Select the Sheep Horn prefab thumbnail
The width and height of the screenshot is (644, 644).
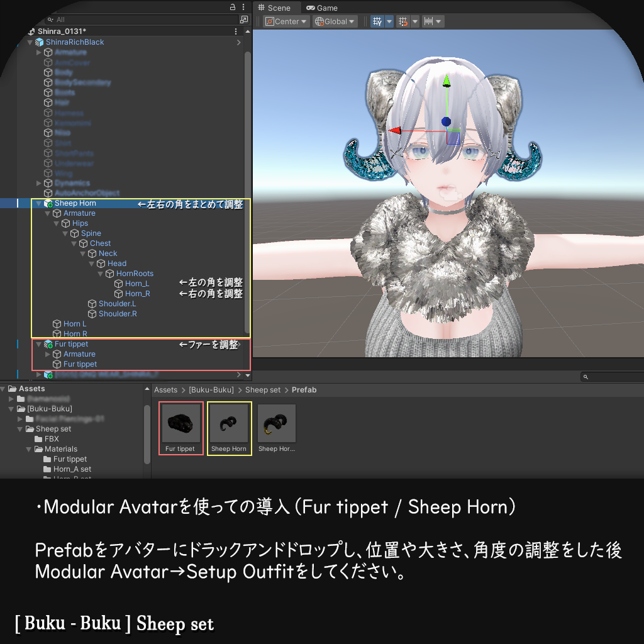click(229, 422)
